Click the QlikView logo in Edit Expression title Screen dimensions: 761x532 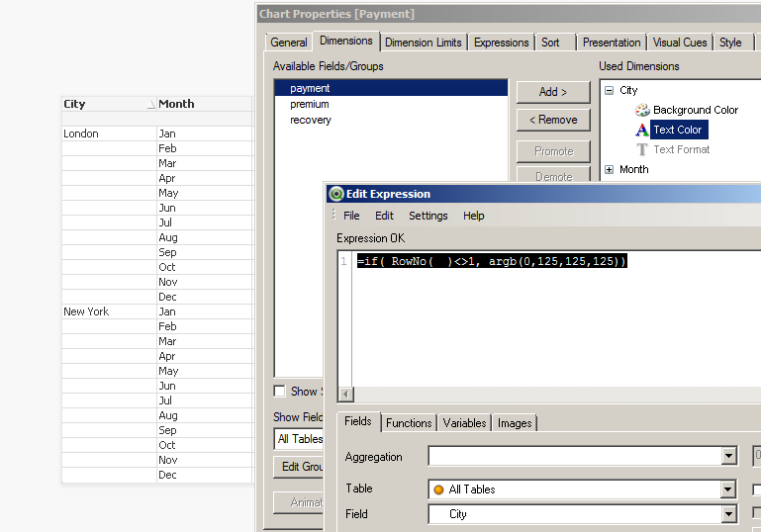335,194
